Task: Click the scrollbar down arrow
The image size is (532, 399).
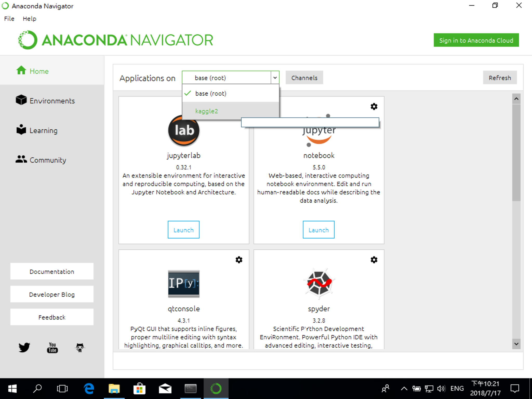Action: pyautogui.click(x=516, y=344)
